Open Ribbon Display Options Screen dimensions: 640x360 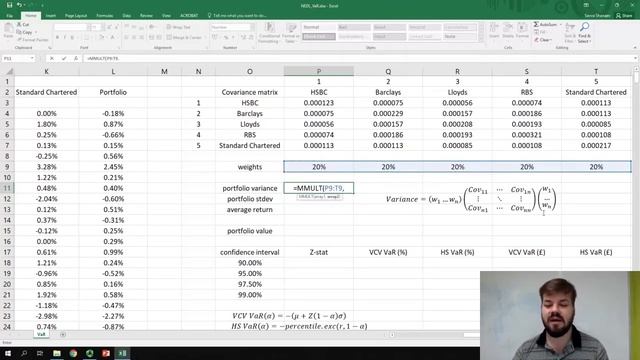click(x=586, y=5)
